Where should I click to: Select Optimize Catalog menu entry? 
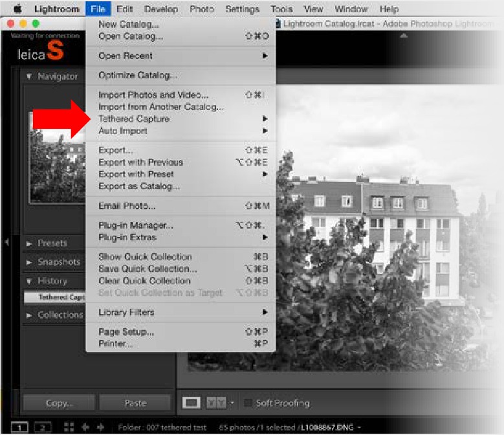[181, 75]
